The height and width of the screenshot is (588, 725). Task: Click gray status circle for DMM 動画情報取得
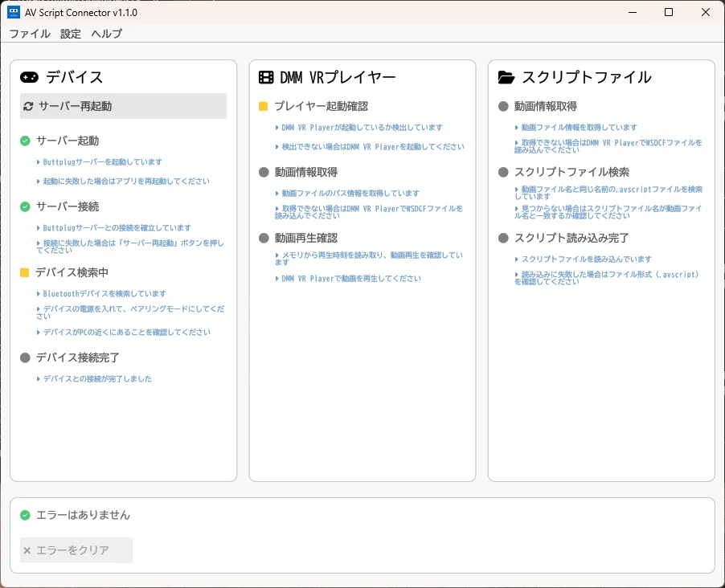tap(264, 173)
